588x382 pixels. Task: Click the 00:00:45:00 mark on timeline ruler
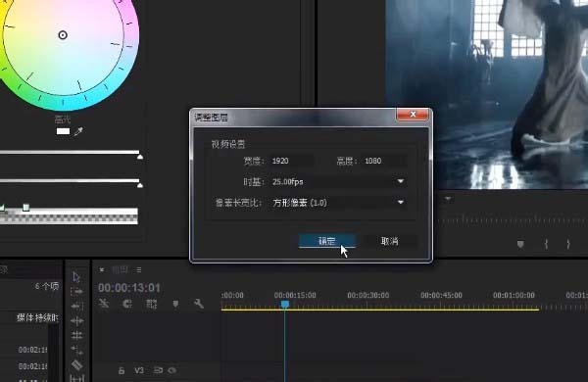pyautogui.click(x=441, y=296)
